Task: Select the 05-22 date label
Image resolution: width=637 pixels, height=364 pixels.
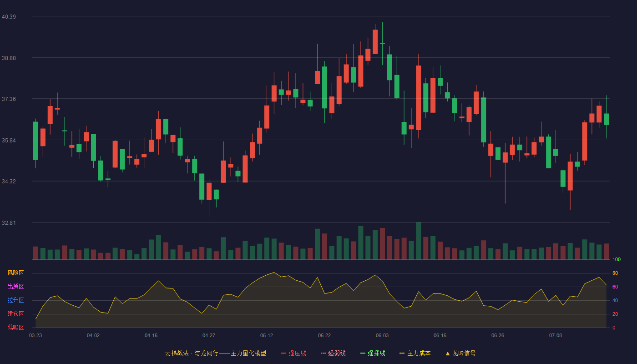Action: (x=324, y=335)
